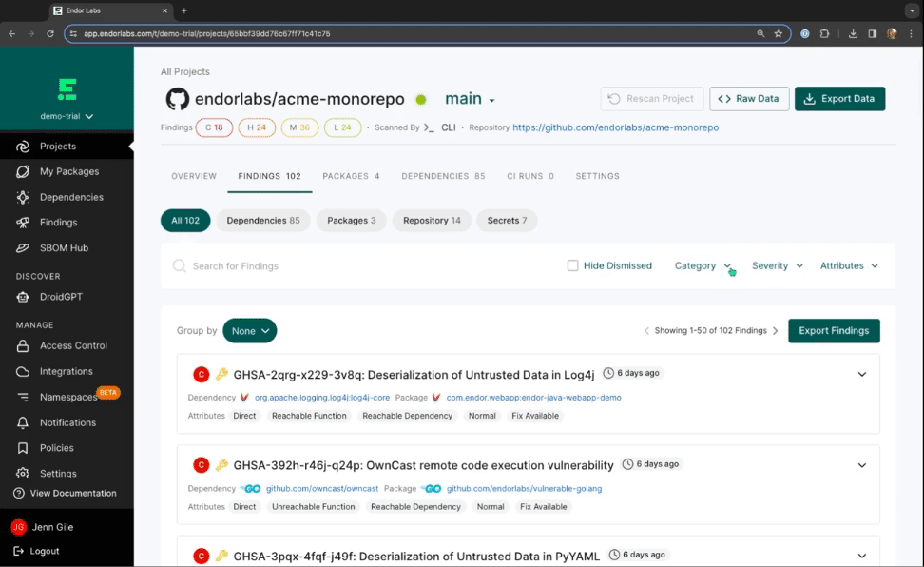Click the browser back arrow

click(11, 33)
